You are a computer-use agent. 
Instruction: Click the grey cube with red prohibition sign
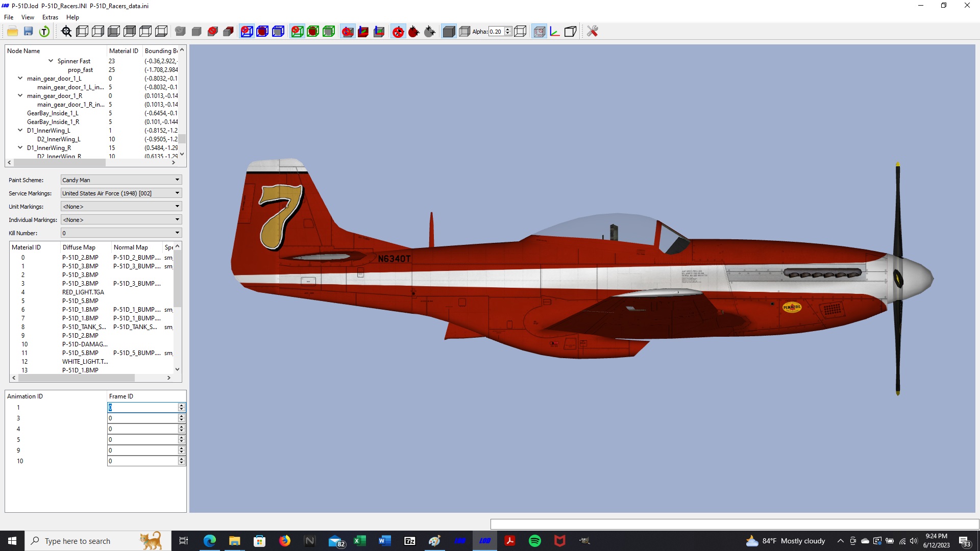click(x=213, y=32)
